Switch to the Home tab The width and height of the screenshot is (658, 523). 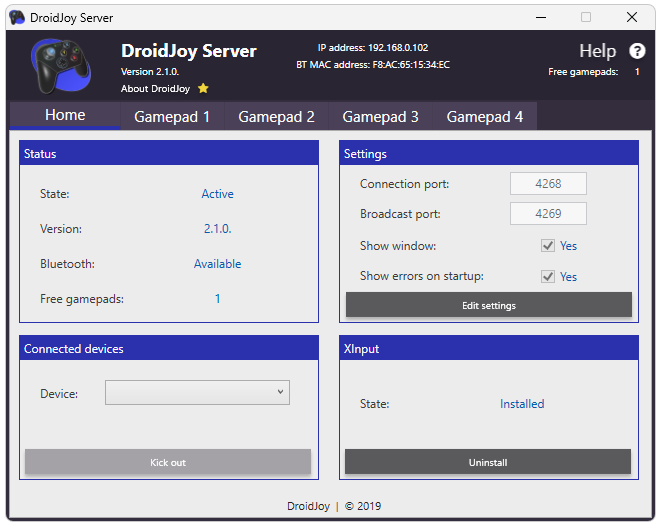65,115
